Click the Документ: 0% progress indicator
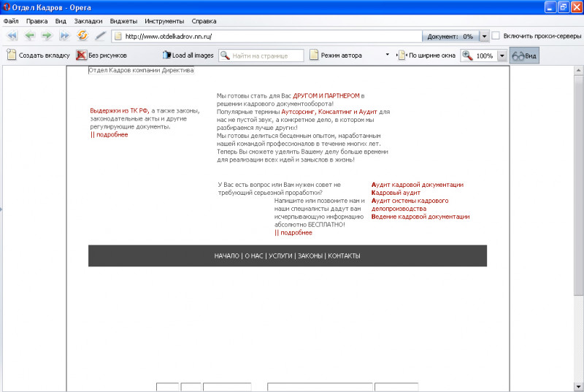Viewport: 584px width, 392px height. (450, 36)
